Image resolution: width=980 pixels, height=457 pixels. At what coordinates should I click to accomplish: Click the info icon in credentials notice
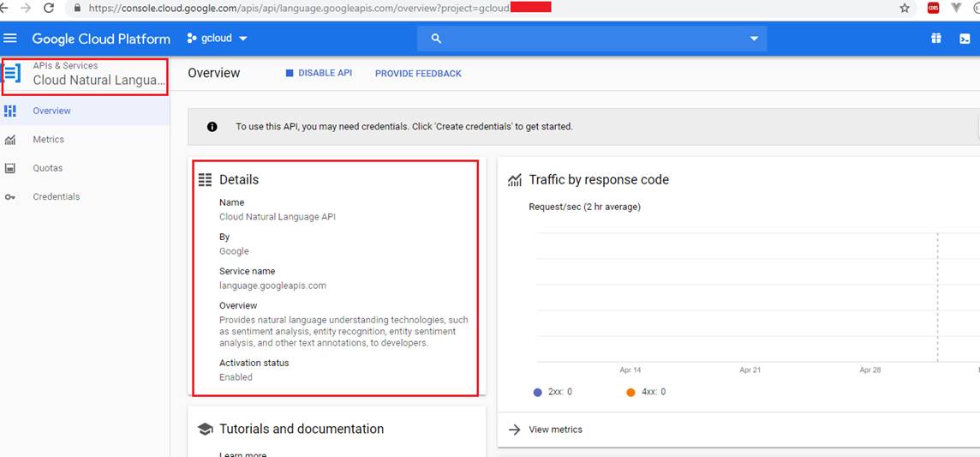coord(212,127)
